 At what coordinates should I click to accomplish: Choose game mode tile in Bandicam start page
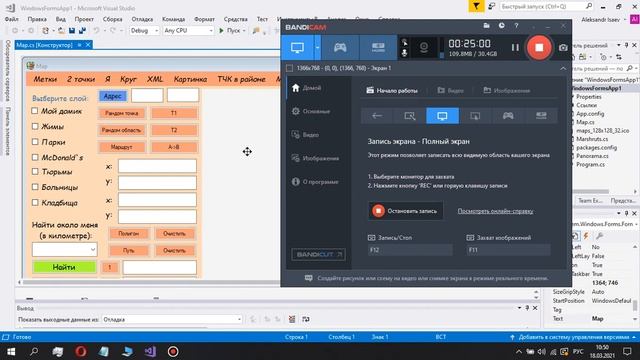coord(508,116)
